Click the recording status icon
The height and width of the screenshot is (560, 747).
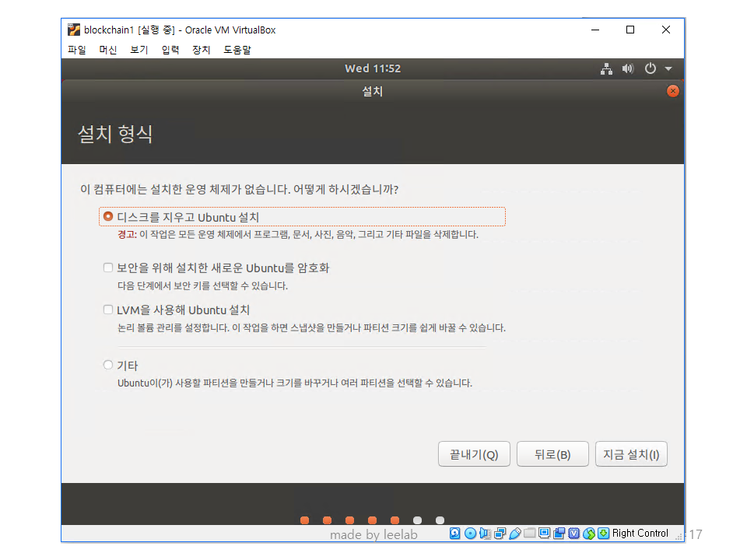[x=559, y=534]
